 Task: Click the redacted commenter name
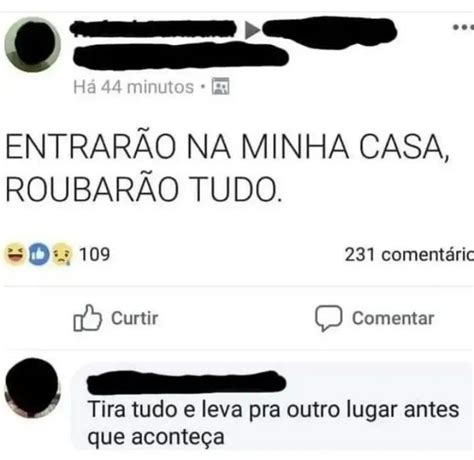[186, 382]
